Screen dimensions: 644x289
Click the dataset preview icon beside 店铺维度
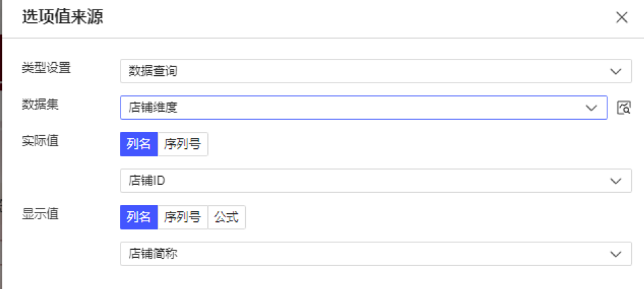(624, 108)
